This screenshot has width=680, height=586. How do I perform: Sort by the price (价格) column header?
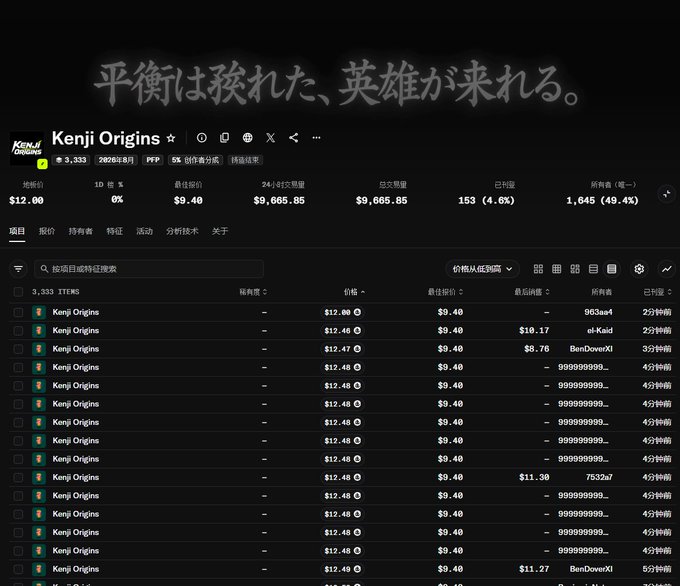tap(354, 292)
